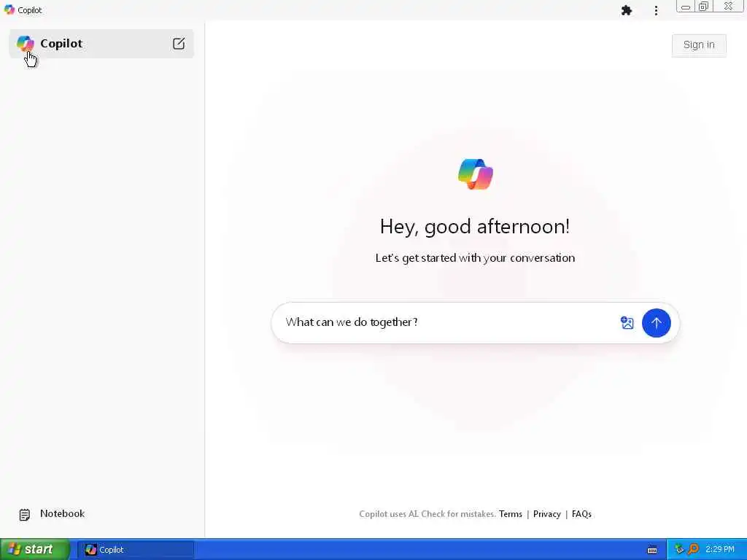Click the Copilot logo in sidebar

tap(26, 43)
